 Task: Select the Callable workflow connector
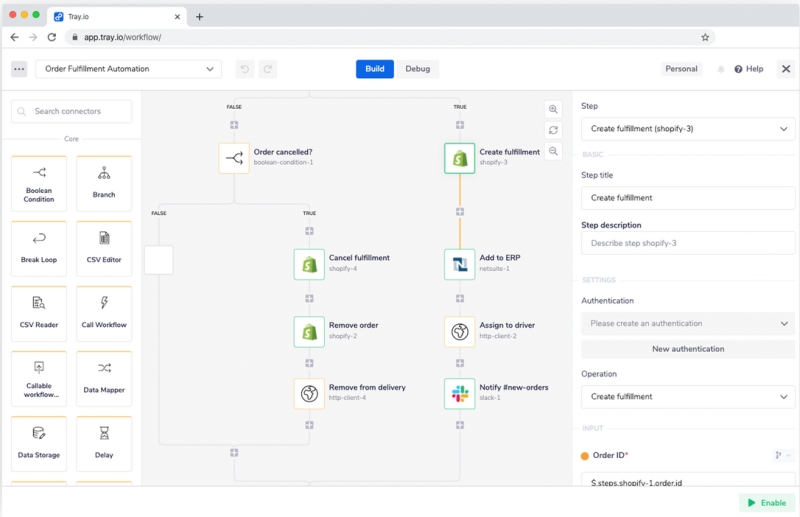[x=39, y=379]
